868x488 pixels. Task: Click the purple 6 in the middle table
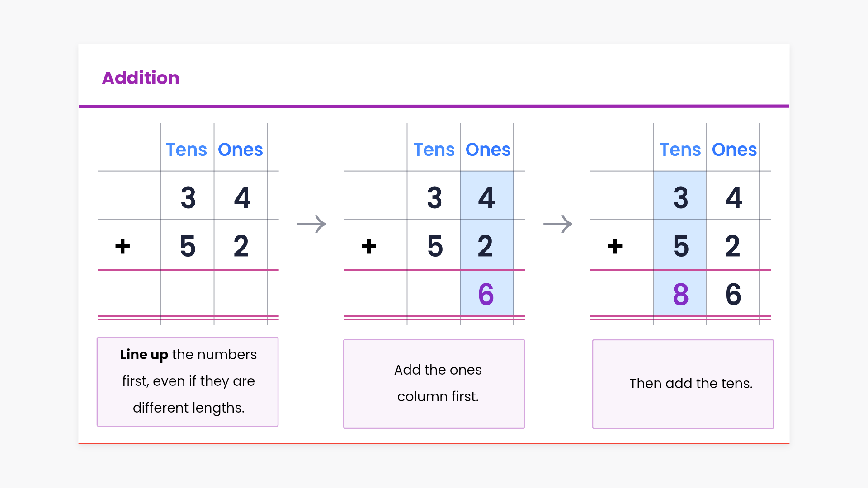tap(486, 294)
